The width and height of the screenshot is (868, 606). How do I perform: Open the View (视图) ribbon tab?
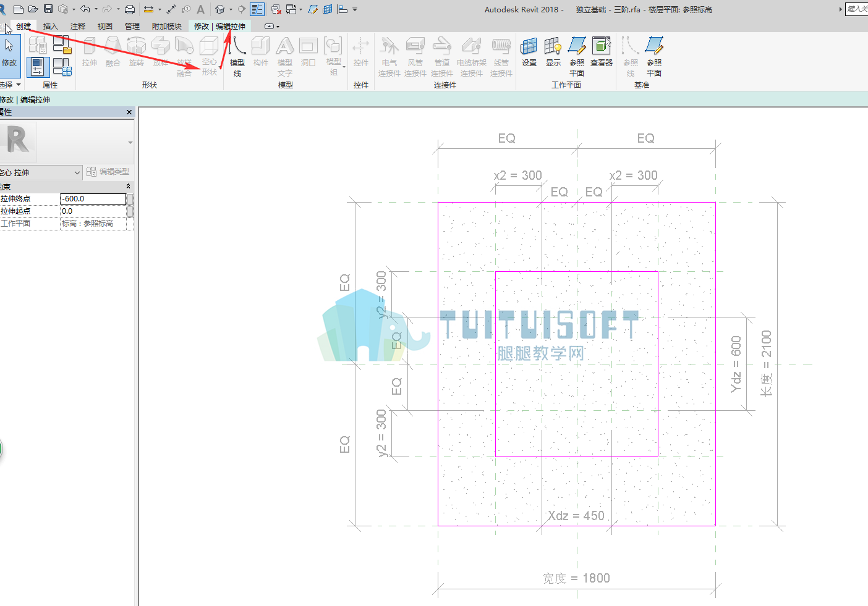pyautogui.click(x=105, y=26)
